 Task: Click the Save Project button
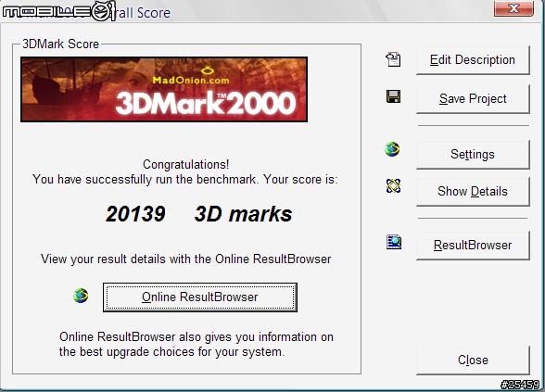pyautogui.click(x=473, y=98)
